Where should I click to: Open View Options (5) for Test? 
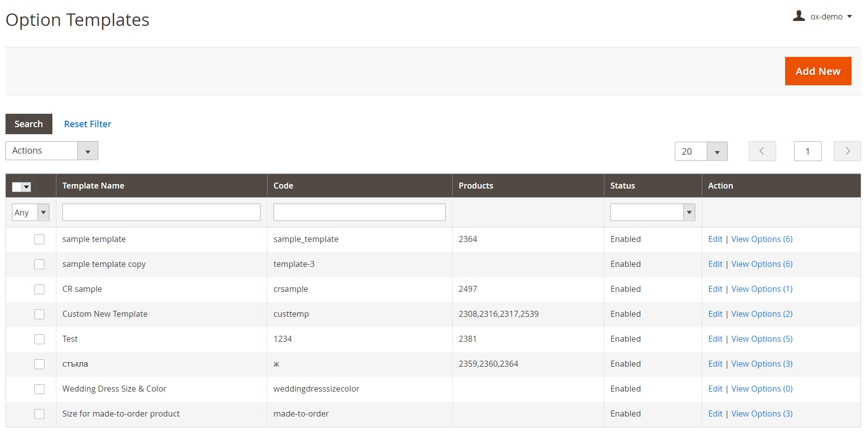click(x=762, y=339)
